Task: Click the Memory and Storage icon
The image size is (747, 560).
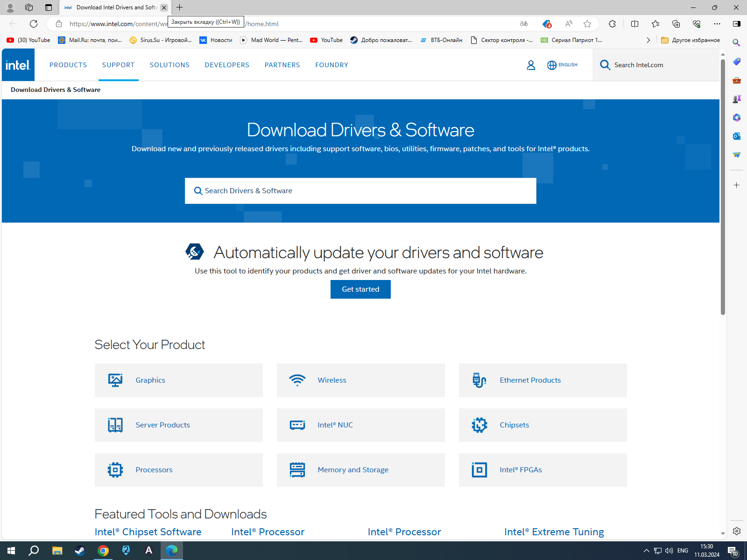Action: tap(297, 470)
